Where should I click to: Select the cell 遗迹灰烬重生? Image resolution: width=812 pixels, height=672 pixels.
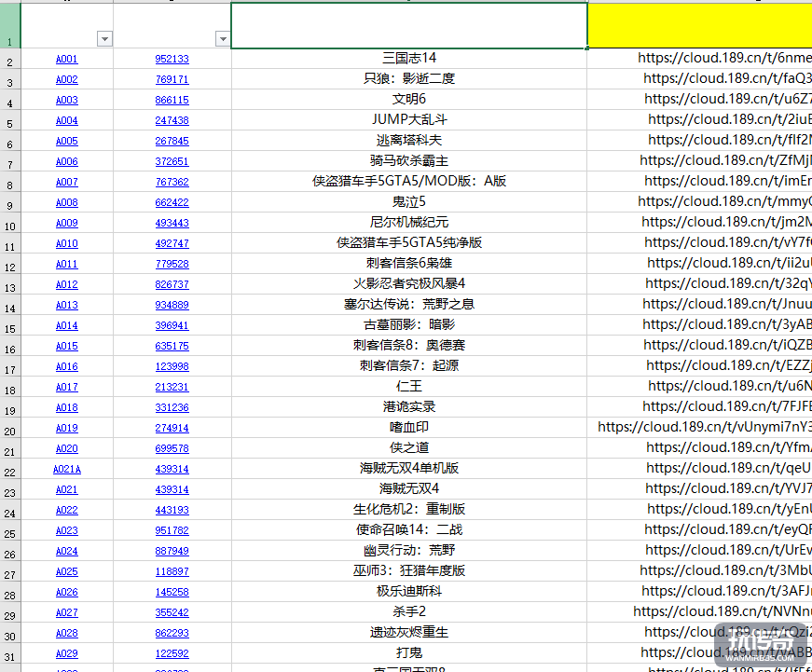[x=409, y=632]
